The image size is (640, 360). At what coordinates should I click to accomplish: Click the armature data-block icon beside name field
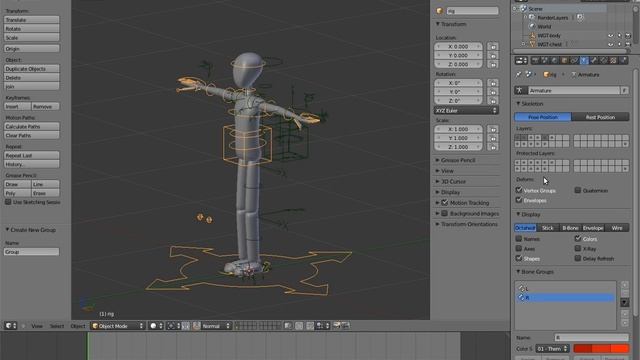click(520, 91)
